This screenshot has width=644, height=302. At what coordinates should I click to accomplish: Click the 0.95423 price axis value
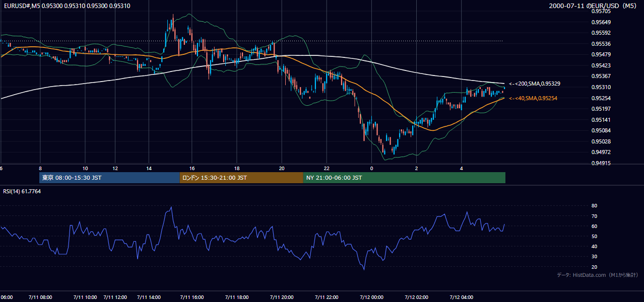[601, 65]
